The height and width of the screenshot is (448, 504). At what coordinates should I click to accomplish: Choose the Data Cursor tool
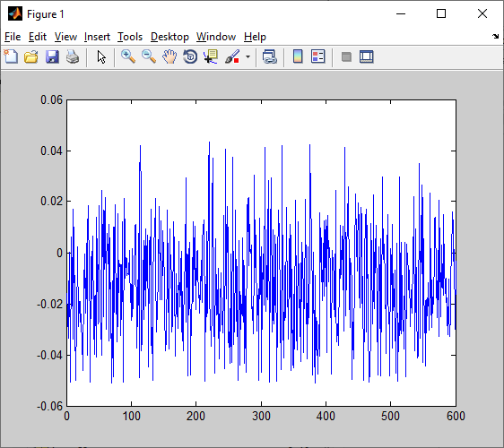pyautogui.click(x=211, y=56)
